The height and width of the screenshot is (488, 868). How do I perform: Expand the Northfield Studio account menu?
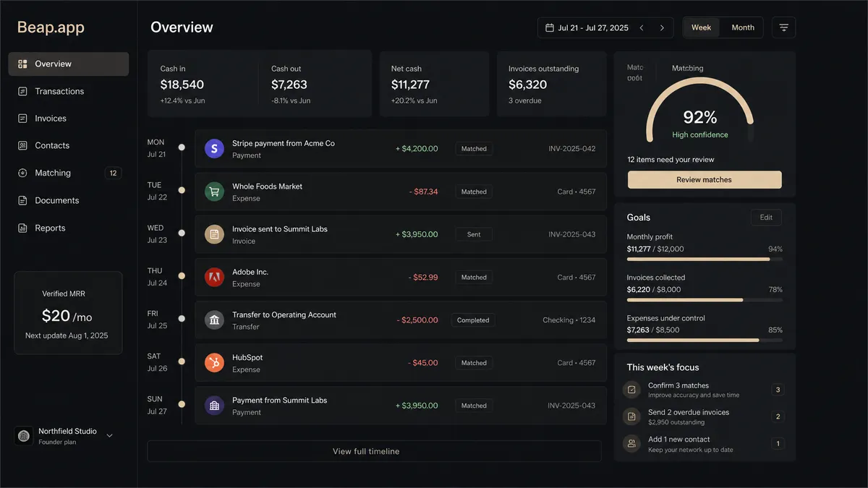[110, 436]
